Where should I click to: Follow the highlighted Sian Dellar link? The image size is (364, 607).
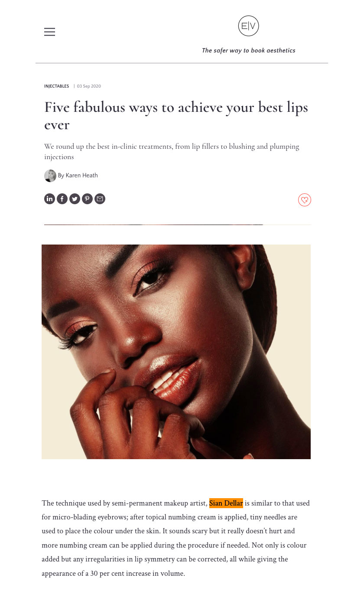[226, 503]
